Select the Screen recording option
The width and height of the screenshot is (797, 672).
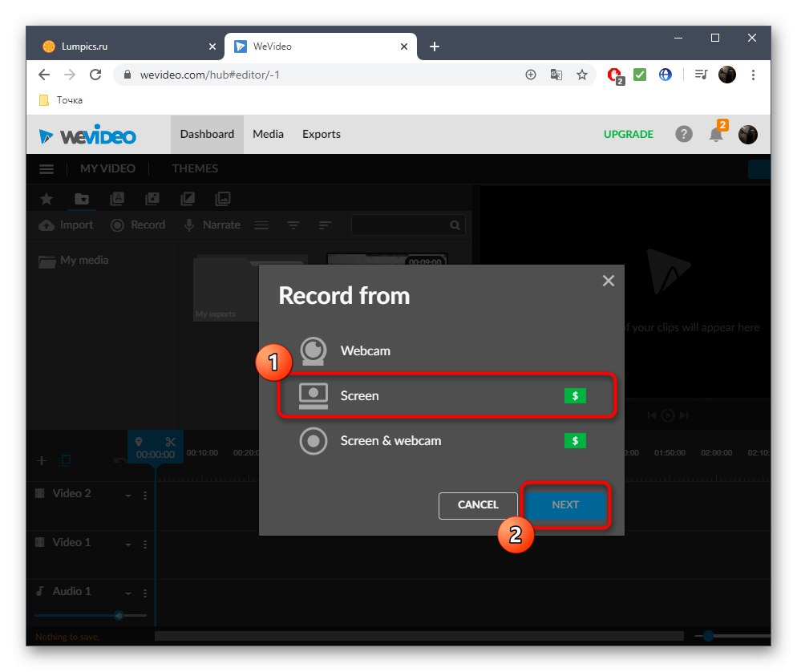pyautogui.click(x=360, y=395)
